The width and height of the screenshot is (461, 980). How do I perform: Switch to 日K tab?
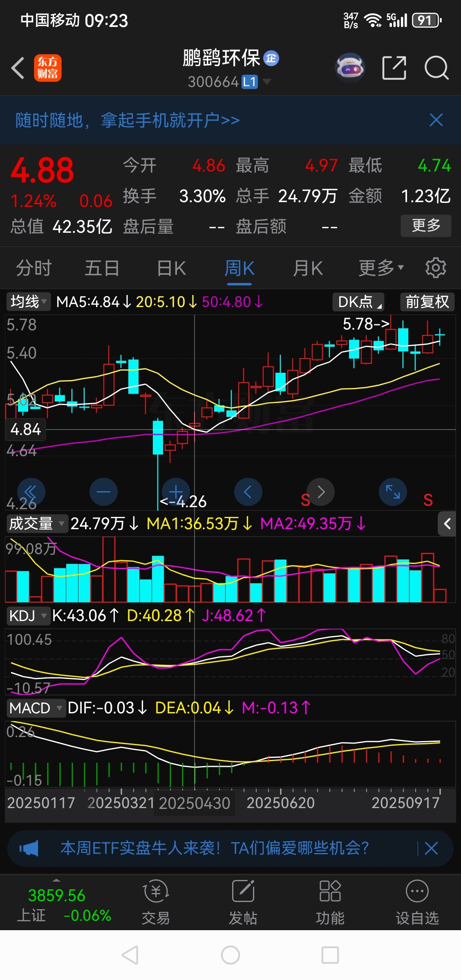tap(172, 268)
